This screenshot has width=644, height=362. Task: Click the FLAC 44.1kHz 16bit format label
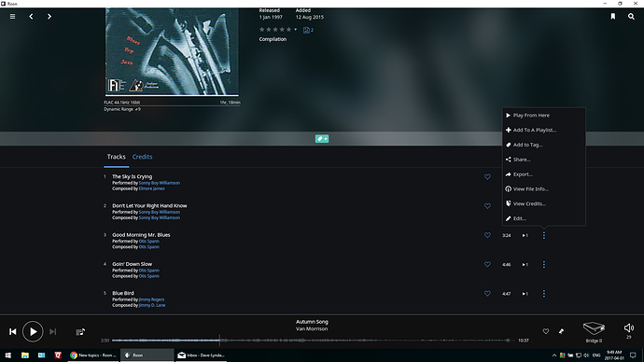click(x=121, y=103)
